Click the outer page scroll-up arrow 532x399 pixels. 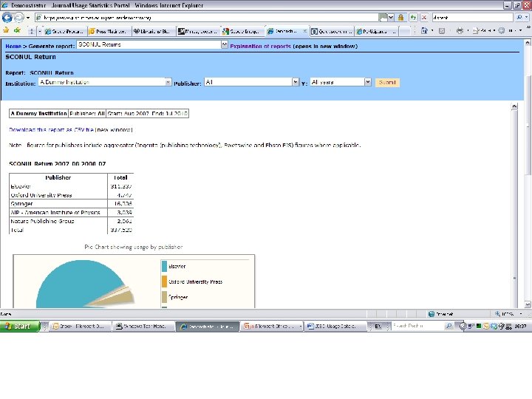pyautogui.click(x=528, y=43)
